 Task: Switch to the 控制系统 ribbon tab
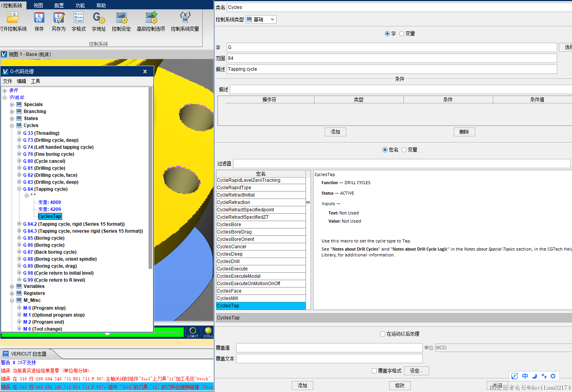13,5
